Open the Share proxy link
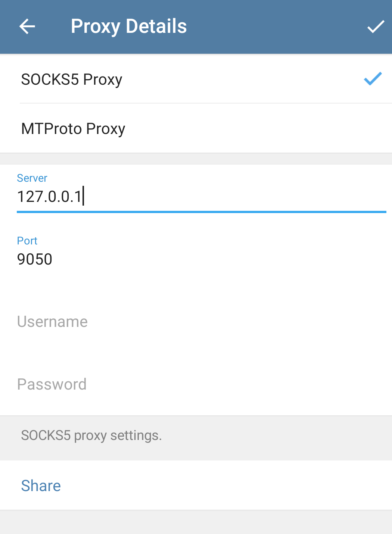The height and width of the screenshot is (534, 392). pos(41,485)
